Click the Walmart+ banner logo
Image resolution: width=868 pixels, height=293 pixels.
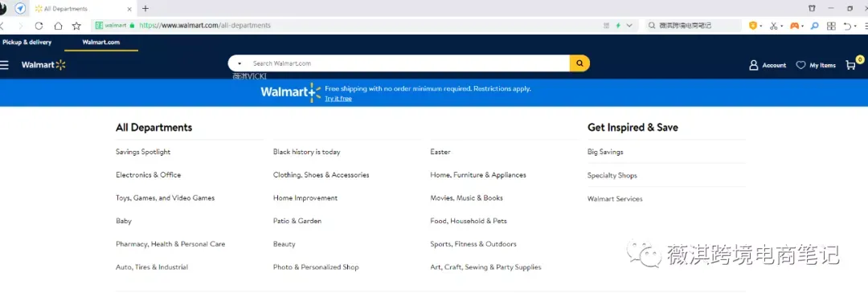(291, 92)
